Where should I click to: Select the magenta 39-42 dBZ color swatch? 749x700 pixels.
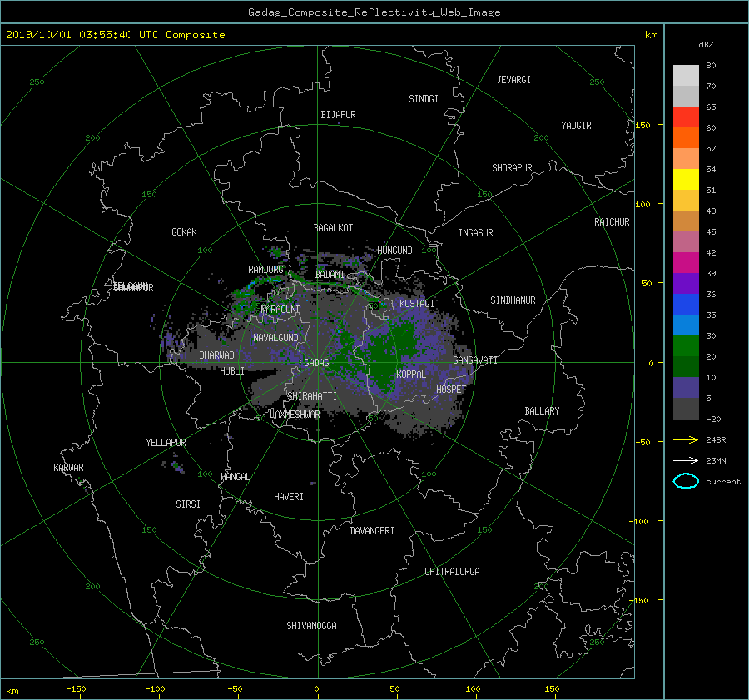point(686,262)
